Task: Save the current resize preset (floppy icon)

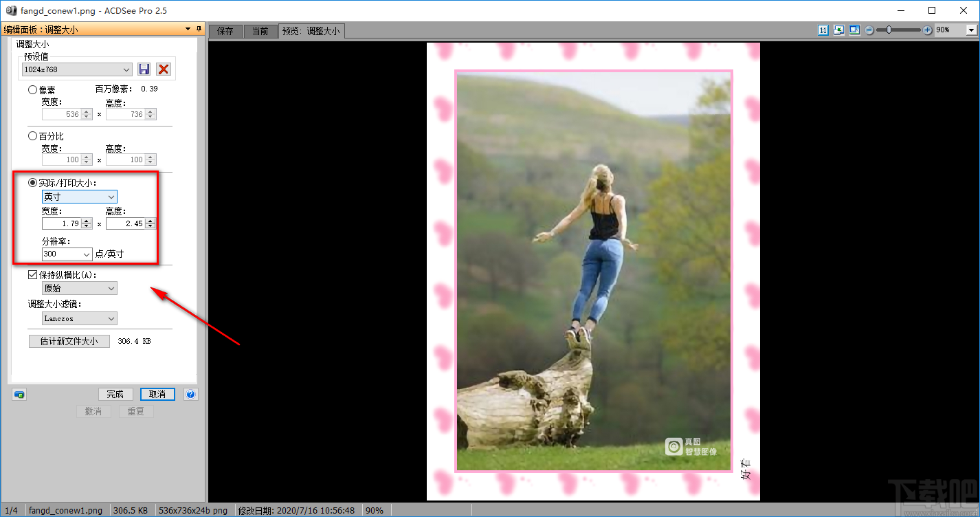Action: tap(144, 69)
